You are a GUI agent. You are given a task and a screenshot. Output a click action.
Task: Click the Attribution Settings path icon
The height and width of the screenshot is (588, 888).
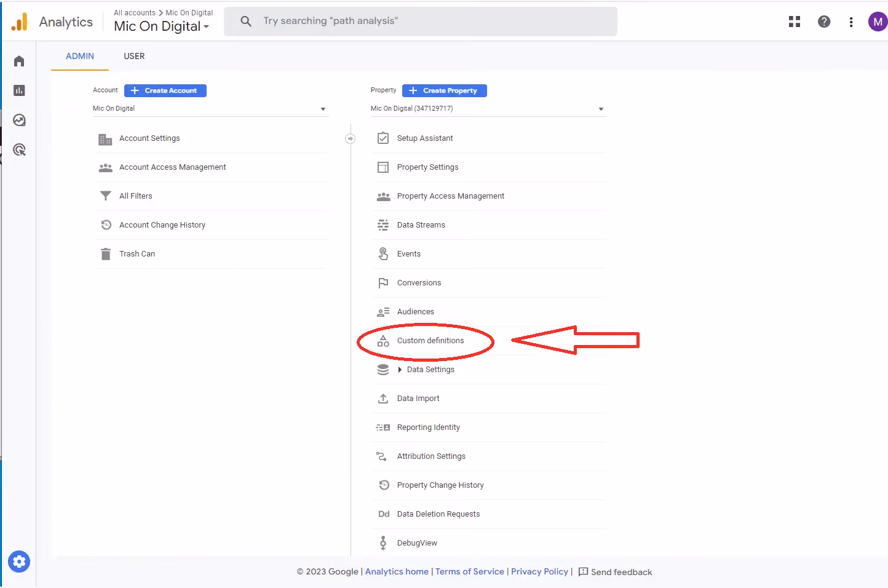381,456
